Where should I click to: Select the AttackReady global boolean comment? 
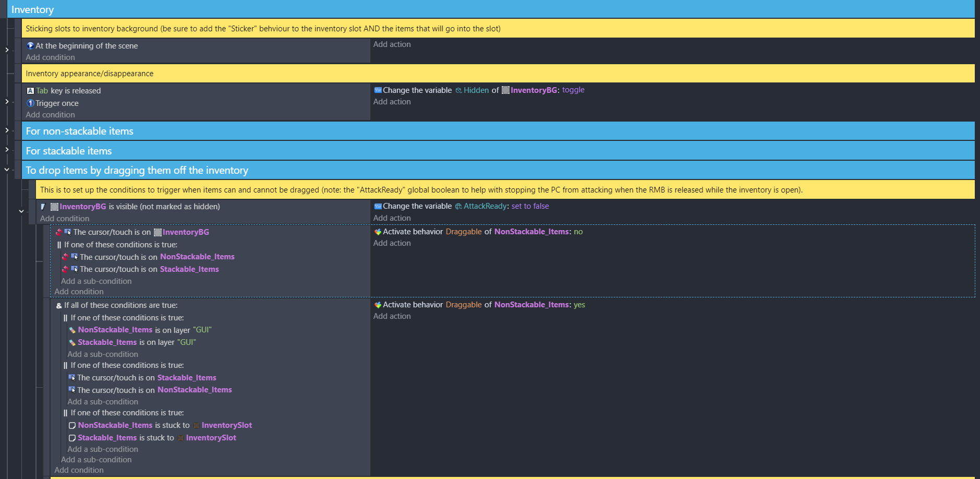tap(505, 190)
